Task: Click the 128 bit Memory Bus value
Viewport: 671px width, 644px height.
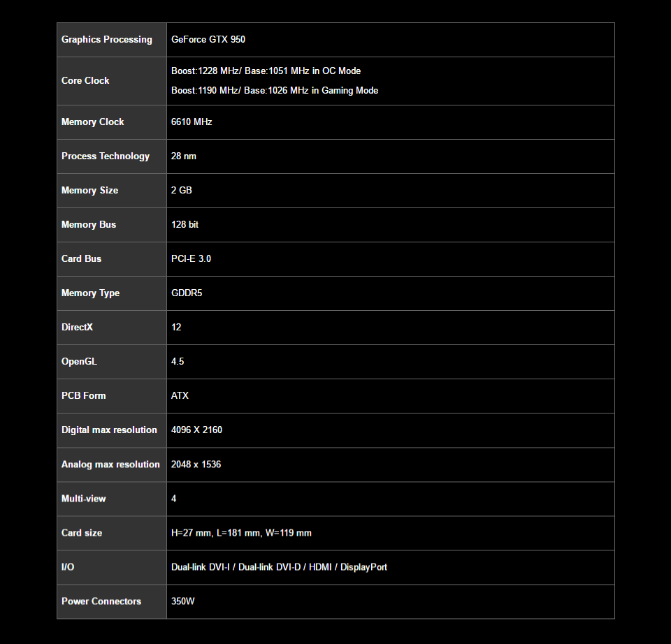Action: coord(185,224)
